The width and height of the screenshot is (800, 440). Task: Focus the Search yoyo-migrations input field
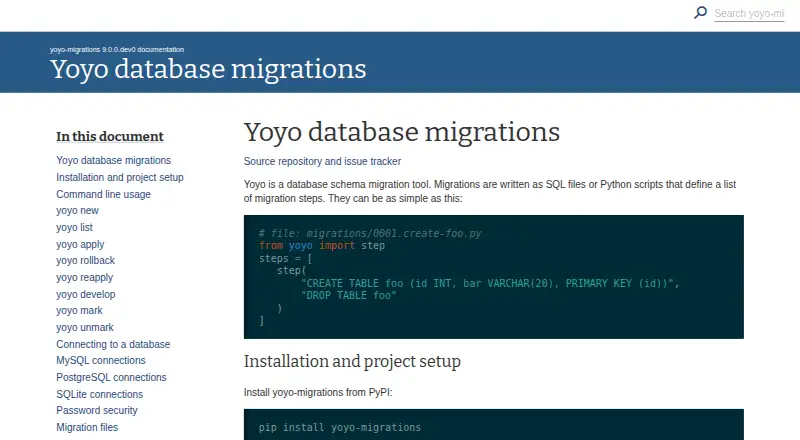pos(749,13)
